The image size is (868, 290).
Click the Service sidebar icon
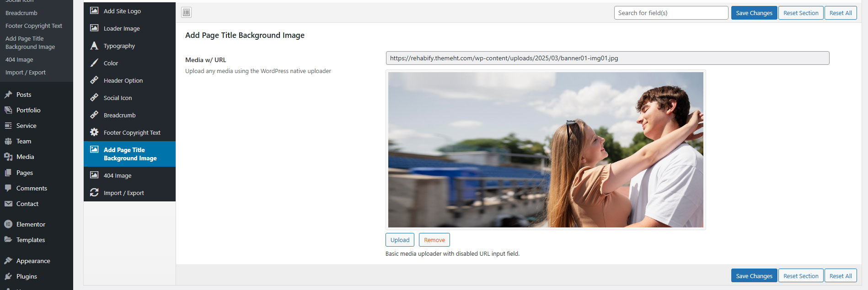[x=8, y=126]
